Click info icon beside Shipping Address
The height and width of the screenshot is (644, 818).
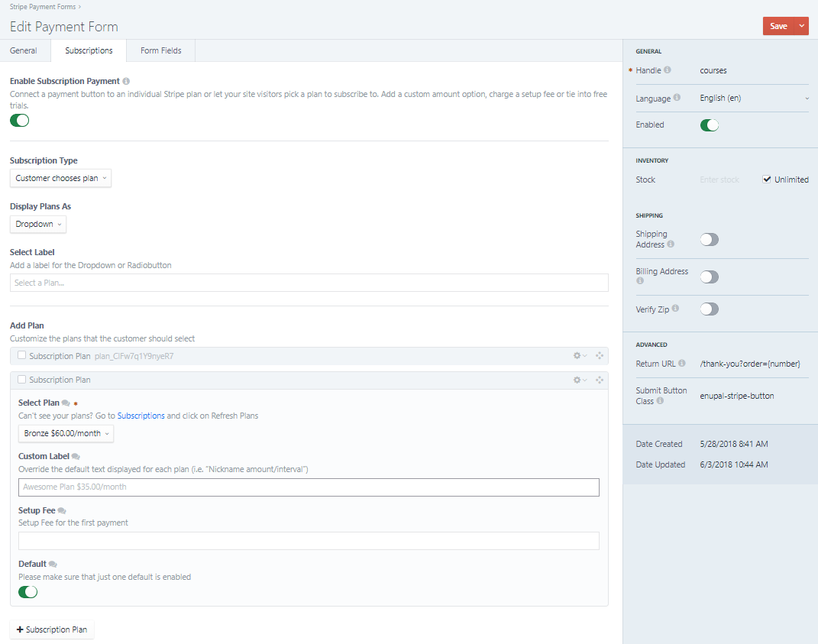point(671,244)
